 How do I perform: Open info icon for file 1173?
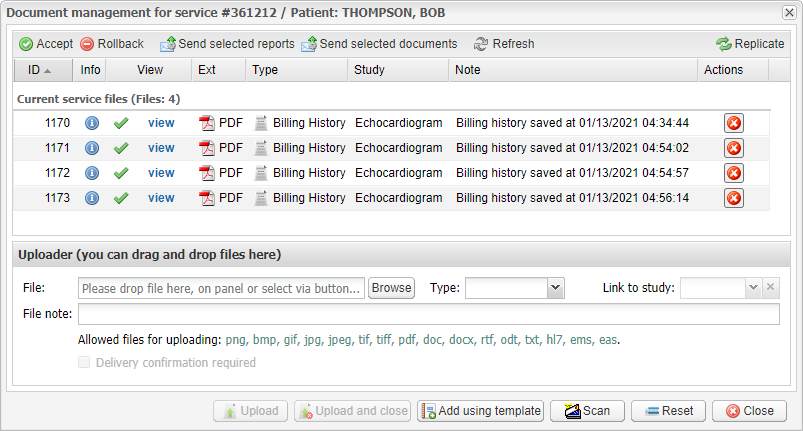point(92,198)
